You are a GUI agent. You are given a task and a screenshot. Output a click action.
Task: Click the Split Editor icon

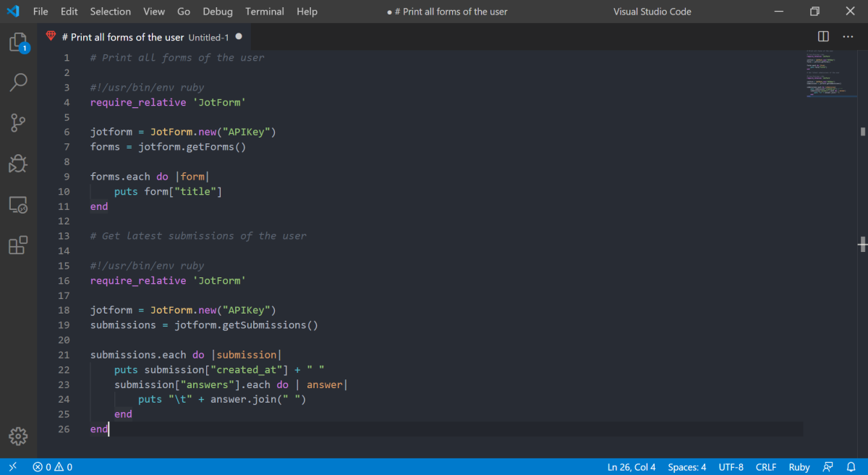coord(822,35)
